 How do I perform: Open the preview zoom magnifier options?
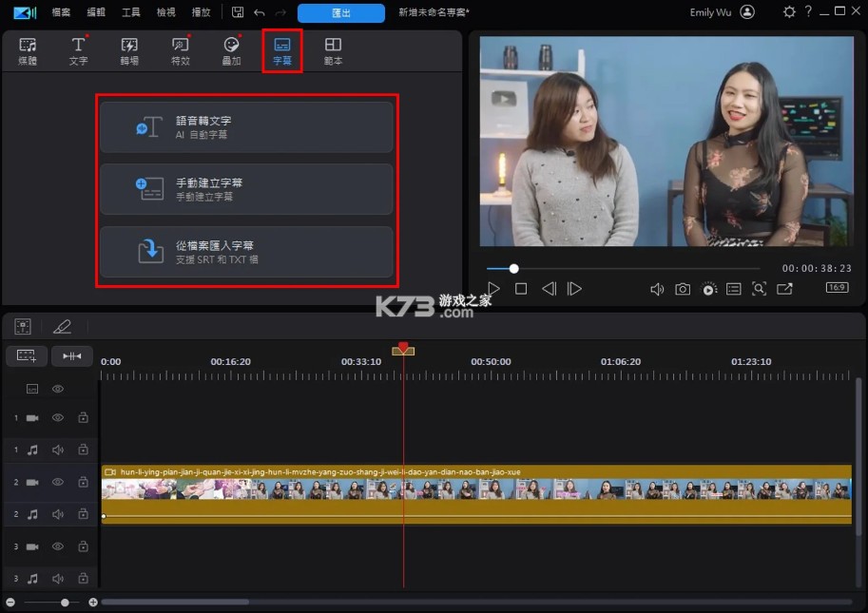[x=758, y=288]
